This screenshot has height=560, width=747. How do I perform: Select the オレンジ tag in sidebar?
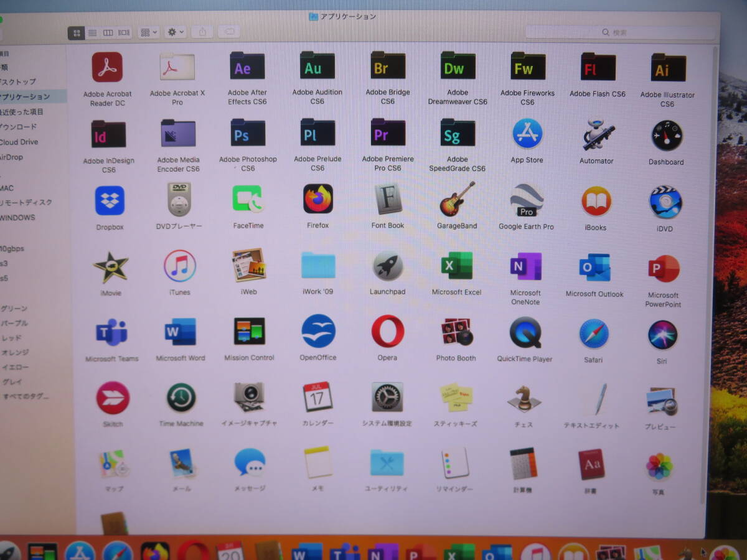15,352
